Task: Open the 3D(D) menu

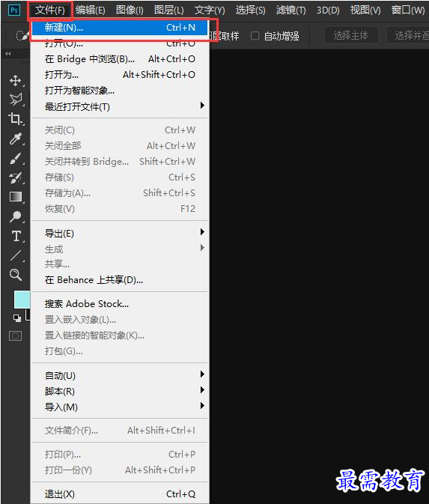Action: 328,10
